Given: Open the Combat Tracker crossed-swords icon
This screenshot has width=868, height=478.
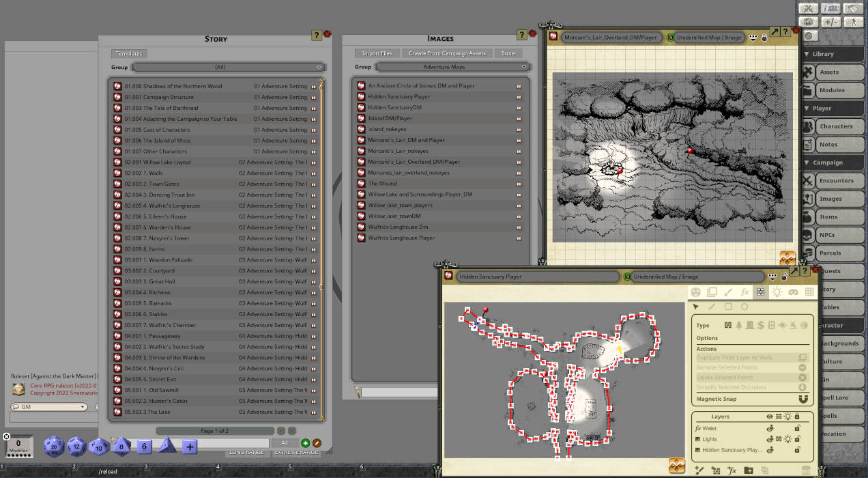Looking at the screenshot, I should point(809,9).
